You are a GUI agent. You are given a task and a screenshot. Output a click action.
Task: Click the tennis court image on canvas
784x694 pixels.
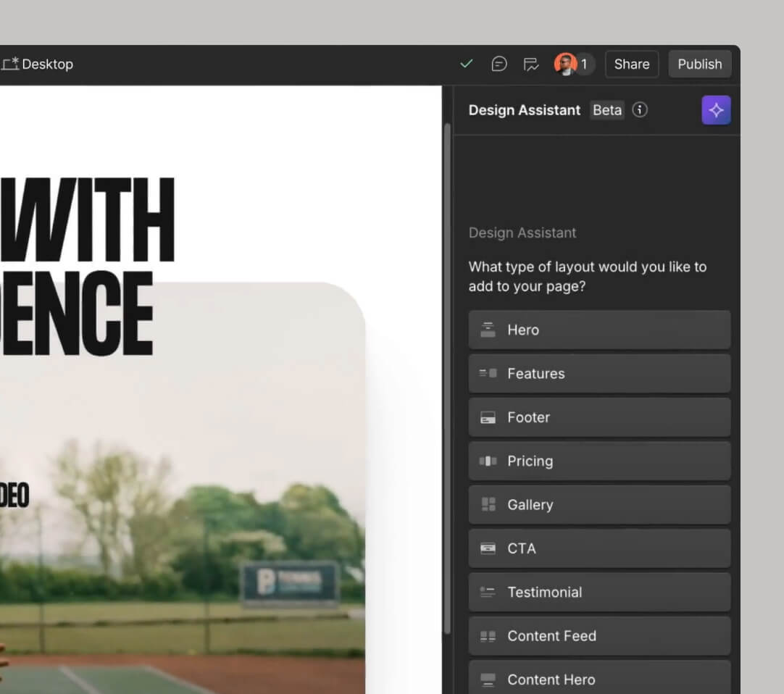(x=183, y=488)
